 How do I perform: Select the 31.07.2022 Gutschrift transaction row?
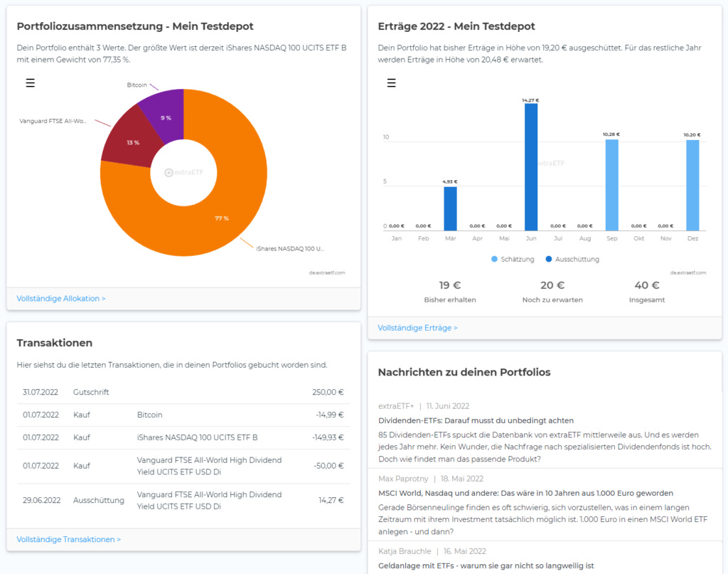click(183, 392)
